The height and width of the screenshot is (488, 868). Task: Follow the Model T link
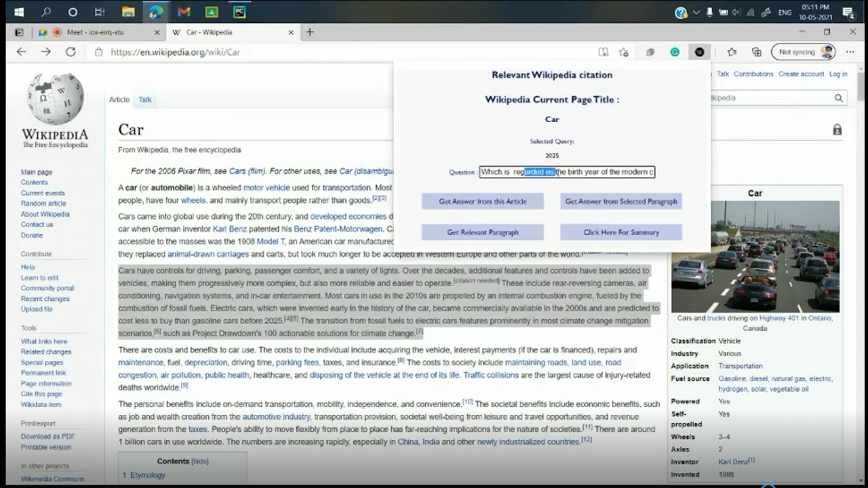tap(271, 241)
